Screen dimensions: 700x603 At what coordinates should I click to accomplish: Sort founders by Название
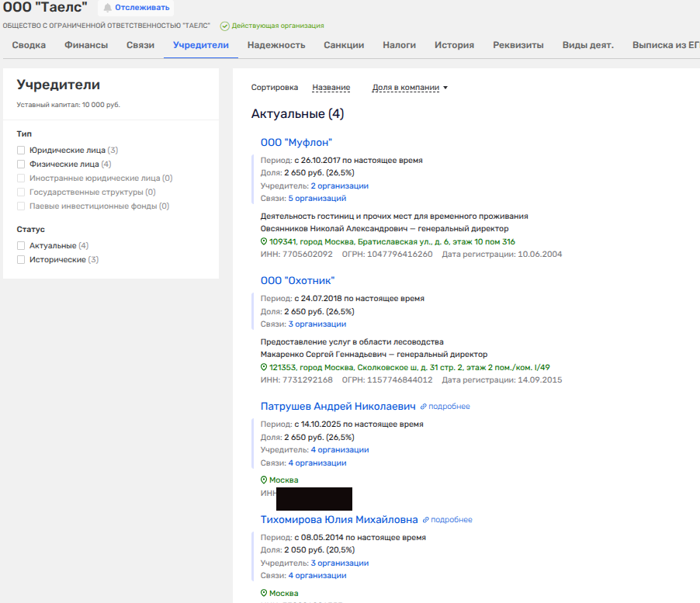[x=331, y=88]
